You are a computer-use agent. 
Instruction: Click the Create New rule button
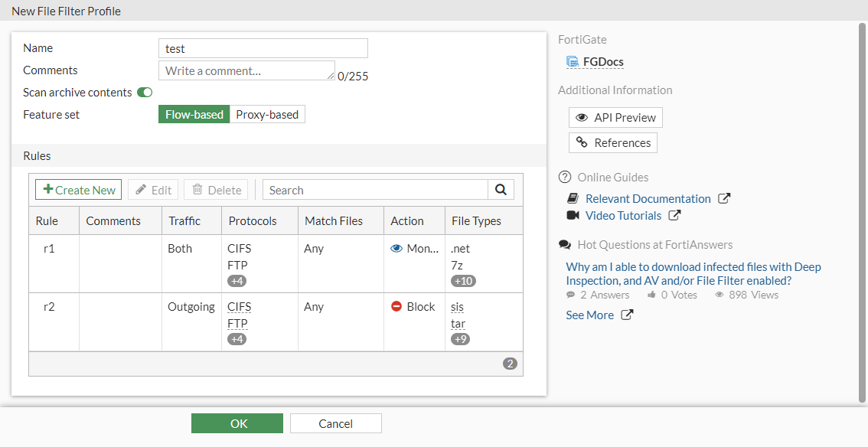click(x=79, y=190)
